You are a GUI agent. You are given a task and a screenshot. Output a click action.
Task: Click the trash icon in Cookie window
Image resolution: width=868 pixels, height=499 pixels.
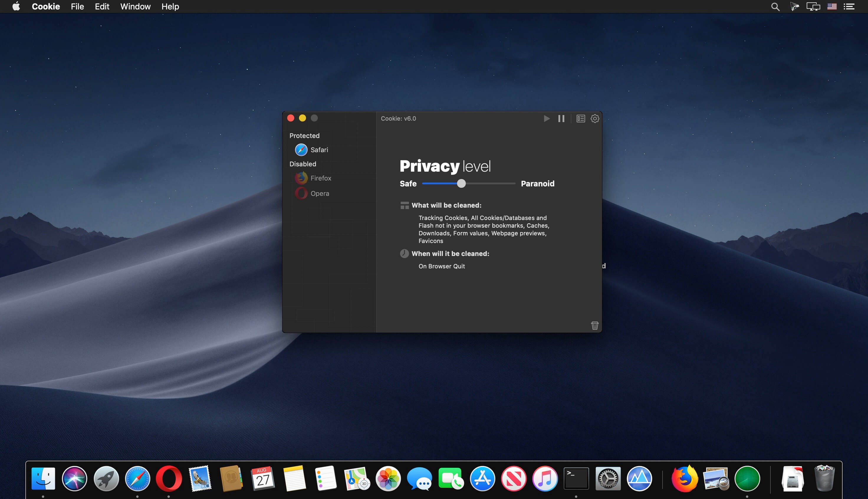point(595,325)
